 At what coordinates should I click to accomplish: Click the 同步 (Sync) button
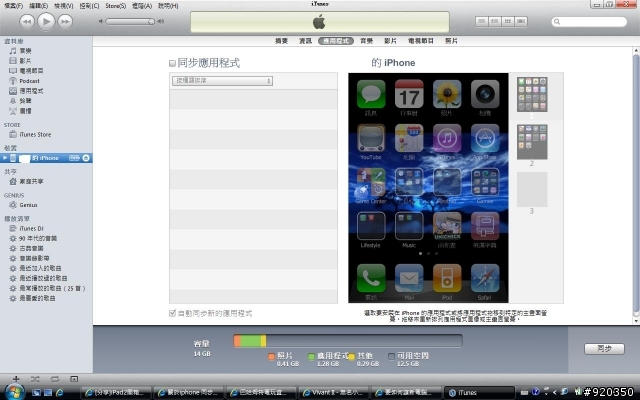604,349
